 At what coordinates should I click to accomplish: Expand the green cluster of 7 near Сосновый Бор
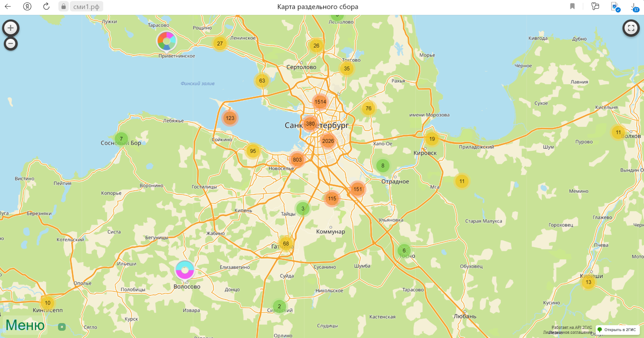[x=121, y=139]
